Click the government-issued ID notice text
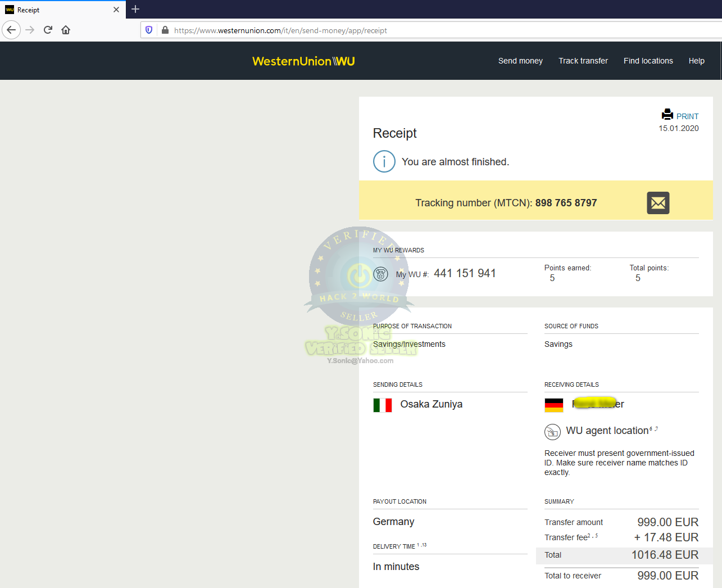 click(619, 463)
